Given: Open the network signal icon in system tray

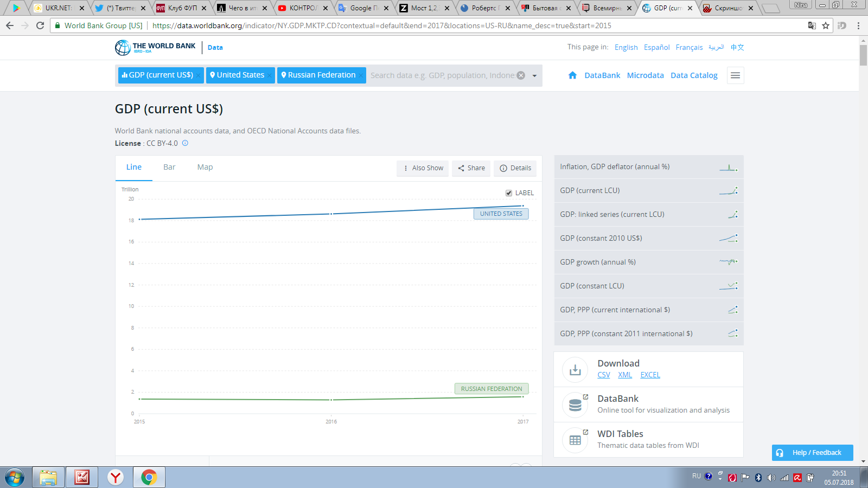Looking at the screenshot, I should click(x=784, y=478).
